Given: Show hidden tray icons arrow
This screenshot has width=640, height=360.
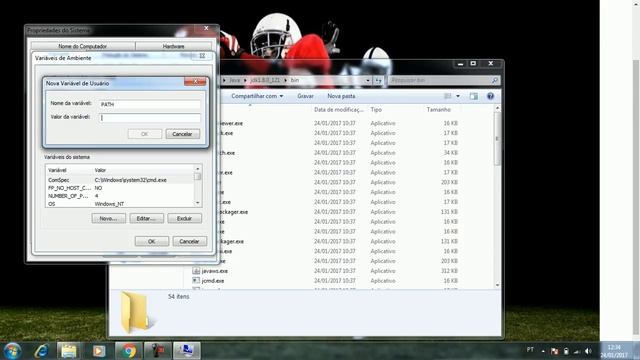Looking at the screenshot, I should (x=543, y=351).
